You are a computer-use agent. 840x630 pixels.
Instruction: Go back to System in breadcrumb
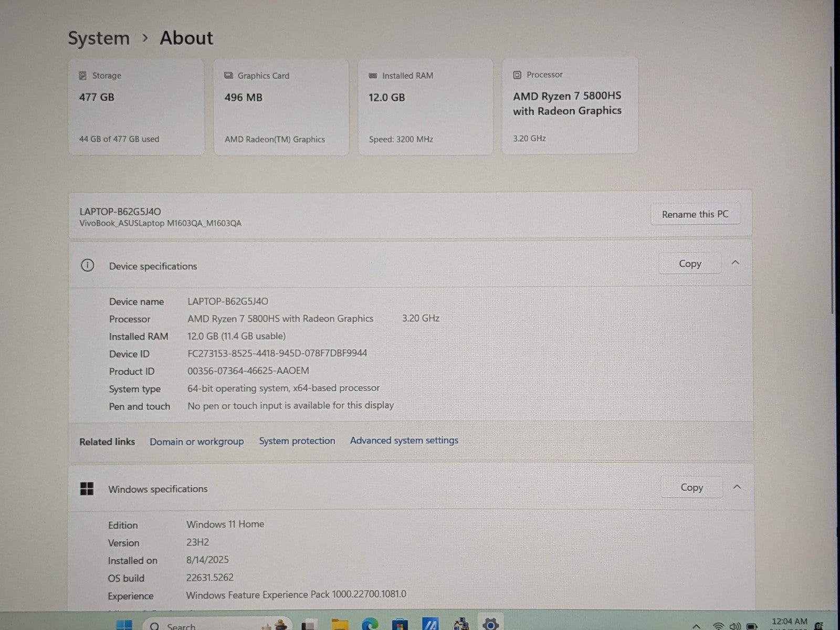(99, 38)
